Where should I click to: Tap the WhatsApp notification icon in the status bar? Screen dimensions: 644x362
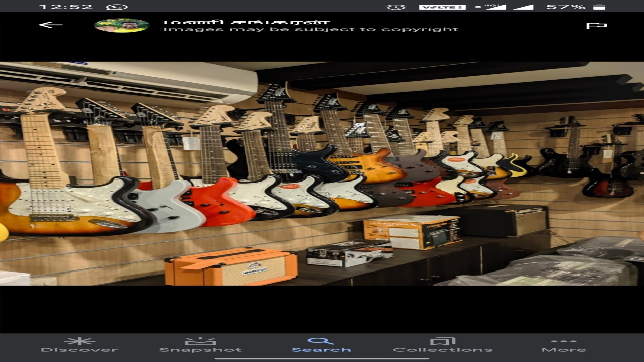point(117,7)
